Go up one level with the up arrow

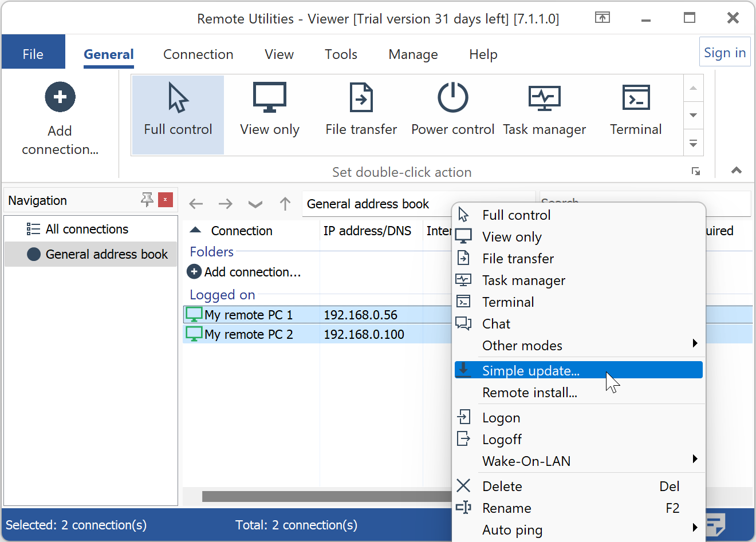(285, 204)
